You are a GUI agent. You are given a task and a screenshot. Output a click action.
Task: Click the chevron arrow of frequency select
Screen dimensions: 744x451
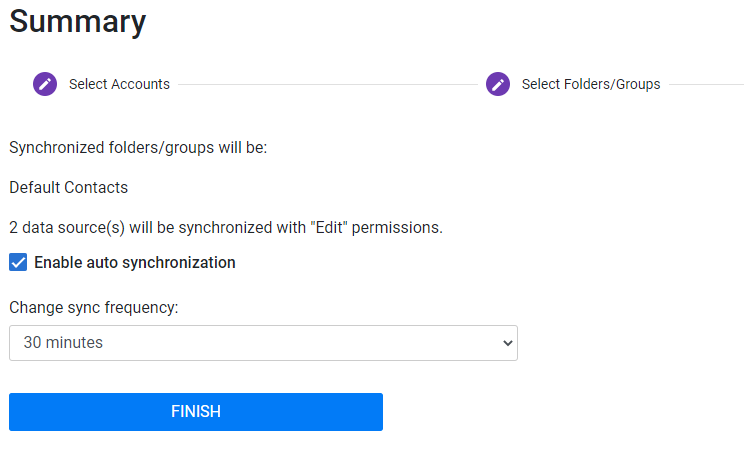pos(507,343)
